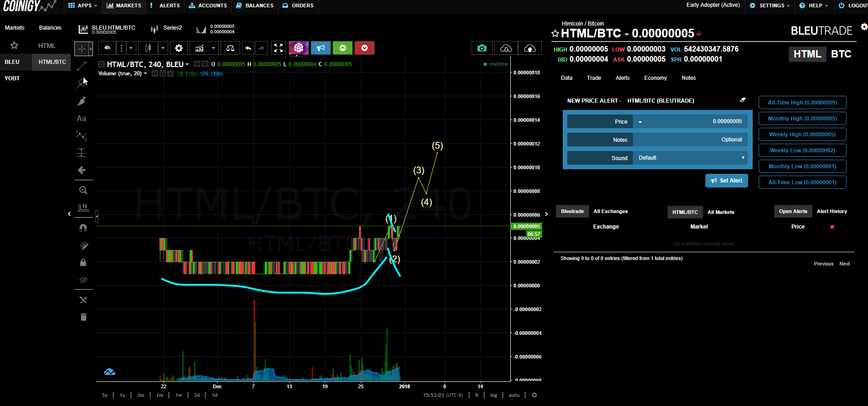Activate the zoom-in magnifier tool

tap(83, 190)
